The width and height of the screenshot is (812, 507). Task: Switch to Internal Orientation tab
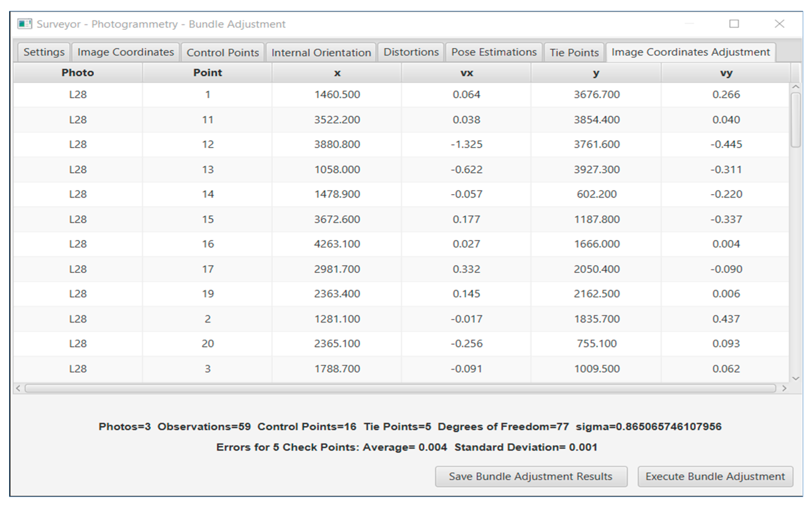pyautogui.click(x=321, y=53)
